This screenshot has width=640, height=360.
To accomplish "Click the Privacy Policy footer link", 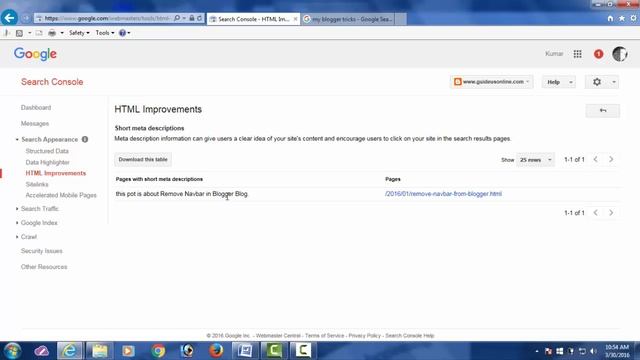I will 364,336.
